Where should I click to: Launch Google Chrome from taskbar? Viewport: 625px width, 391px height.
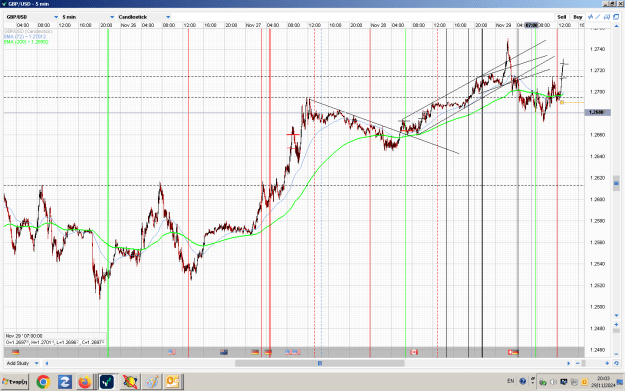pos(43,382)
